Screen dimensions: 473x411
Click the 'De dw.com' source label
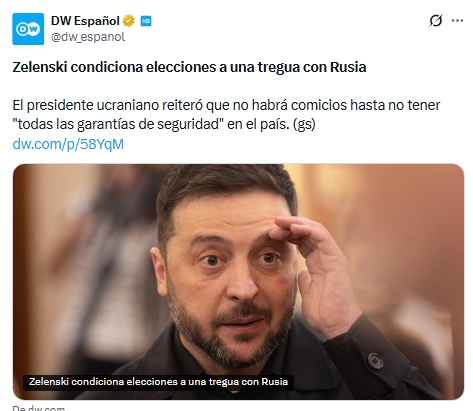[x=39, y=408]
